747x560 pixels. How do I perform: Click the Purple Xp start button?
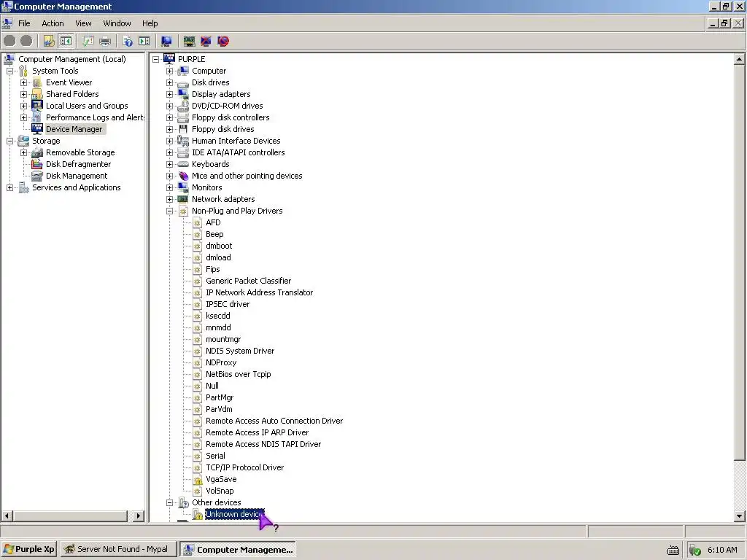[29, 549]
